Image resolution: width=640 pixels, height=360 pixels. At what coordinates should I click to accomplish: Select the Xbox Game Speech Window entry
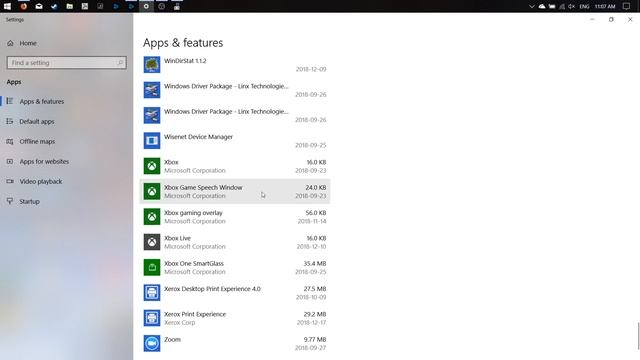pos(235,191)
